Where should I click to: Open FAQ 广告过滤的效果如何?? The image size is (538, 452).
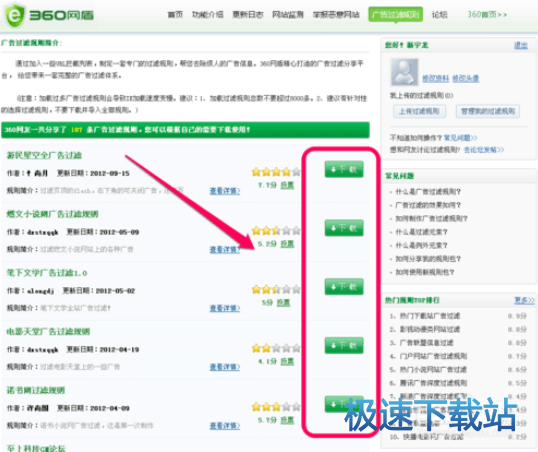point(428,205)
